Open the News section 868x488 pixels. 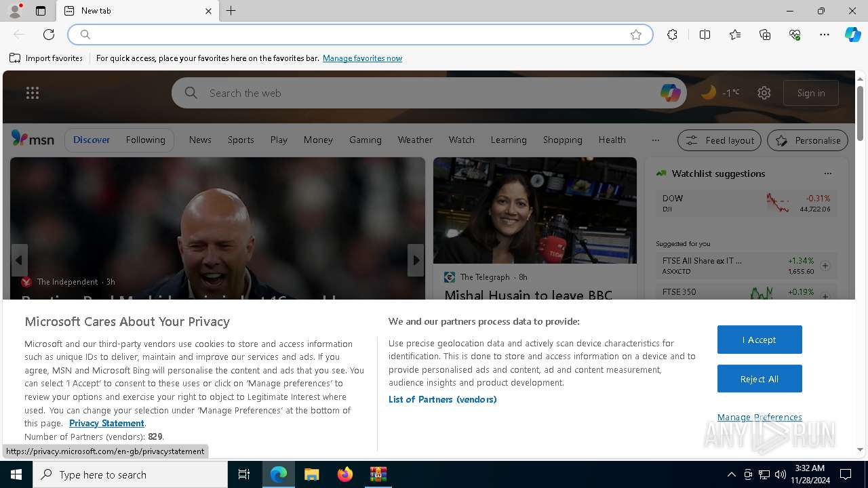pyautogui.click(x=200, y=140)
